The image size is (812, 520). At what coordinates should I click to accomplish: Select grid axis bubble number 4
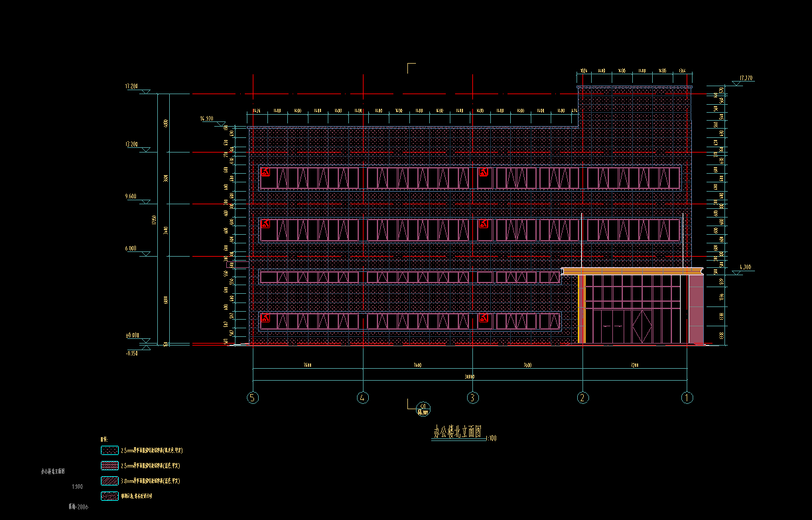point(362,398)
